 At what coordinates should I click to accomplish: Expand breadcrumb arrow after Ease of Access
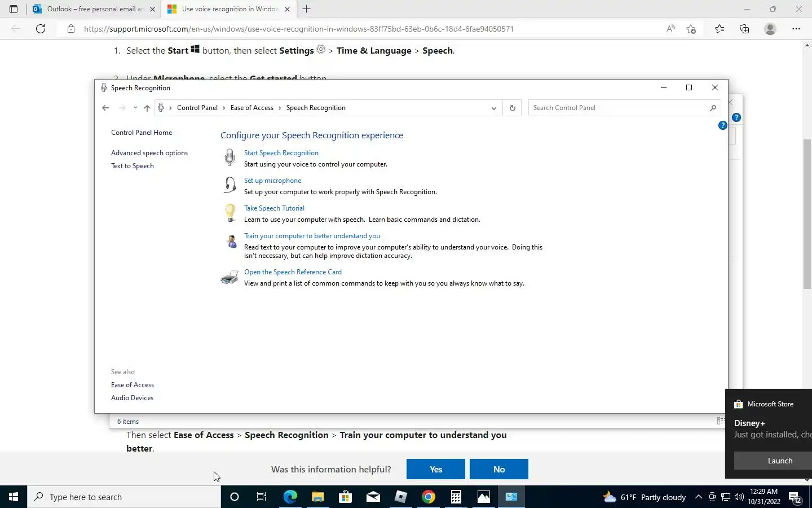pos(280,108)
